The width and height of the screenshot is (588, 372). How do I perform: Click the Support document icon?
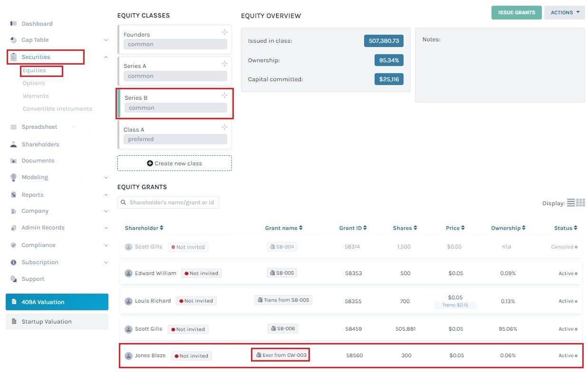(x=13, y=279)
